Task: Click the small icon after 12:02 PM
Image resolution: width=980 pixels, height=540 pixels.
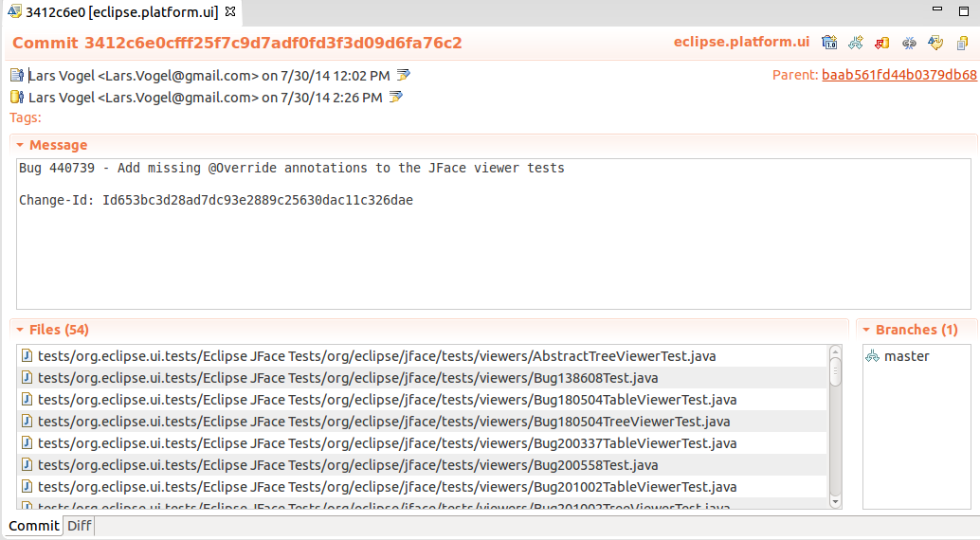Action: (404, 75)
